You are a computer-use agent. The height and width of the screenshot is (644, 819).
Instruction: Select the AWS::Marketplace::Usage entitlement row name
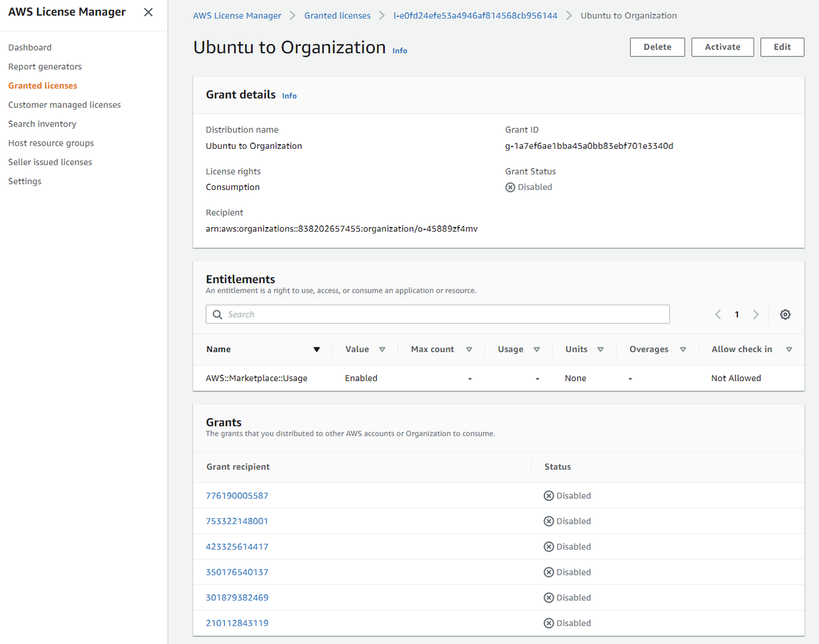click(x=257, y=378)
